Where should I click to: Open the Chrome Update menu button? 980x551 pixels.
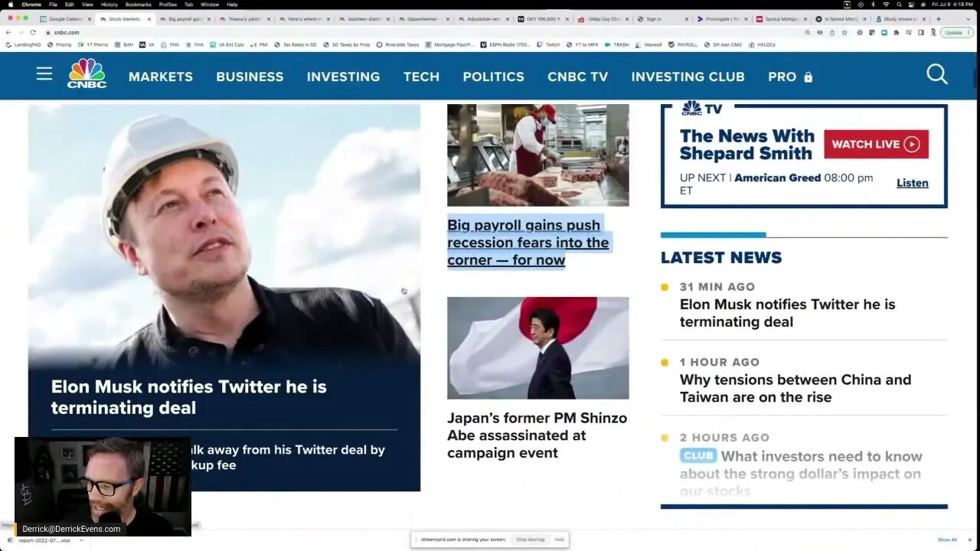coord(956,32)
